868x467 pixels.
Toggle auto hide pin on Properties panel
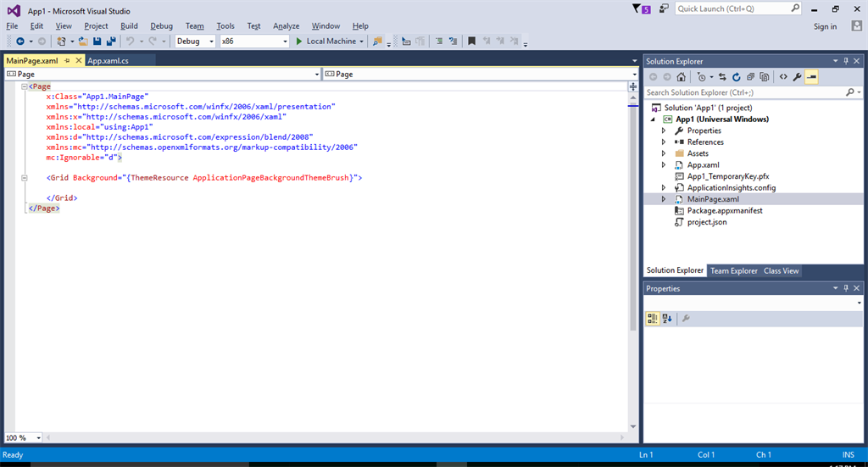click(x=846, y=288)
